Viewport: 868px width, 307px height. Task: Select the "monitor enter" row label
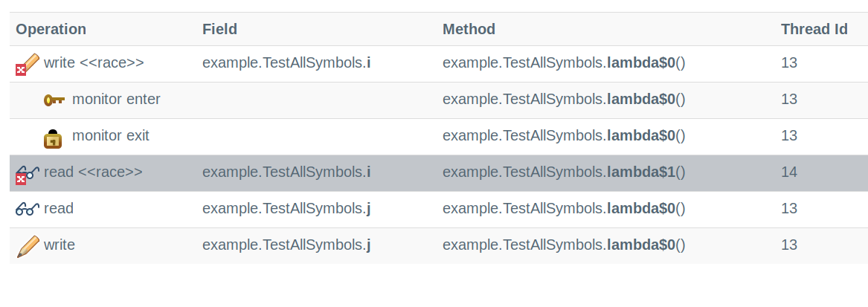click(x=116, y=100)
